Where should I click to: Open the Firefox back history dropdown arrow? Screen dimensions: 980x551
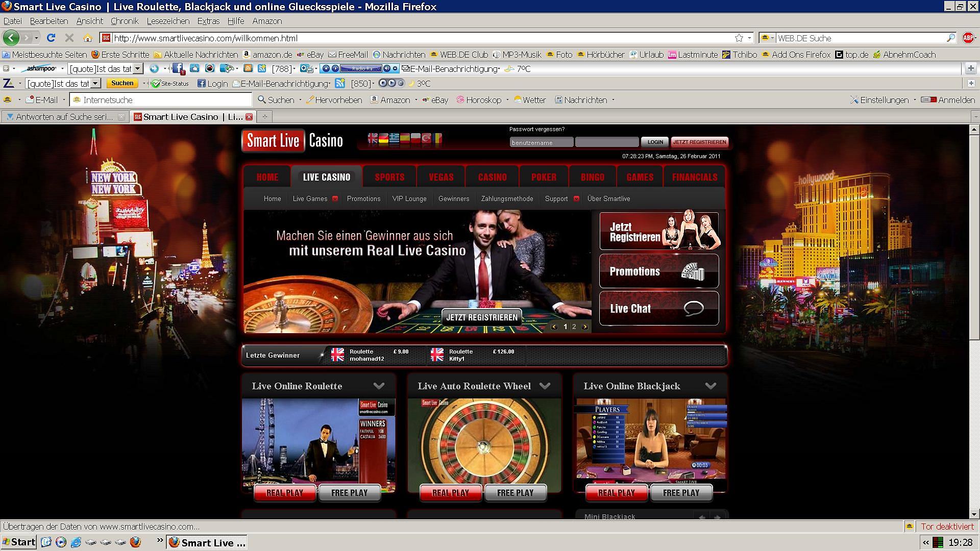pyautogui.click(x=36, y=38)
